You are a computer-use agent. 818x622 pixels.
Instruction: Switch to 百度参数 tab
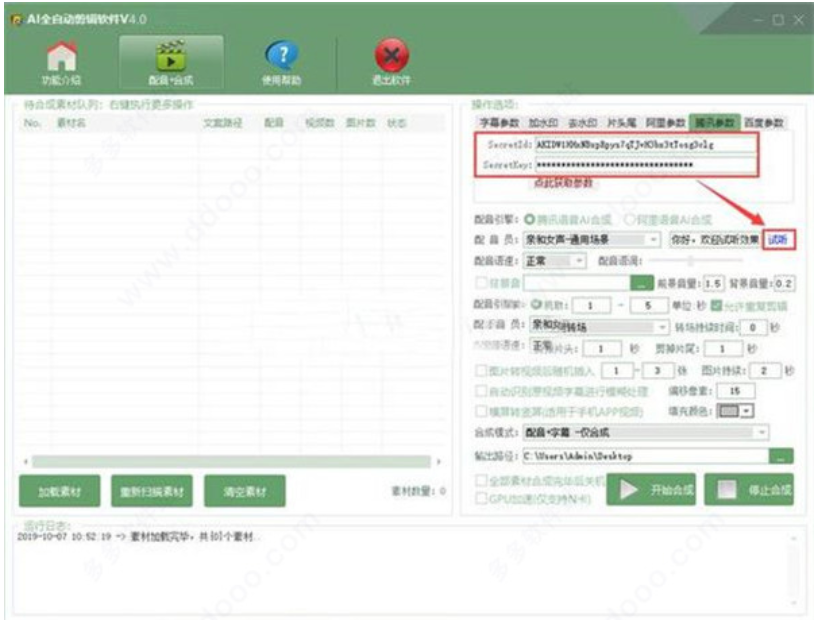tap(764, 123)
